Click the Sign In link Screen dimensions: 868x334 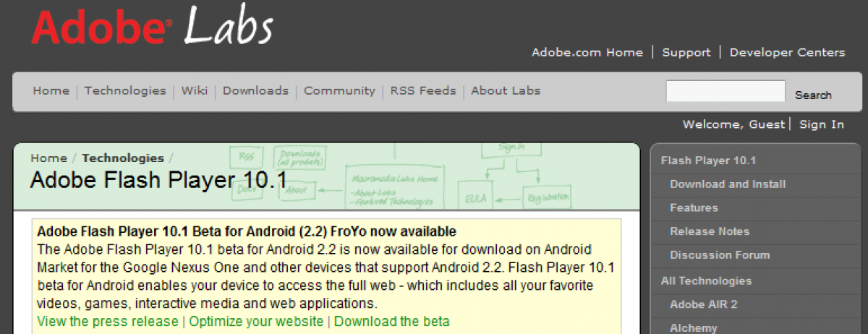(822, 124)
